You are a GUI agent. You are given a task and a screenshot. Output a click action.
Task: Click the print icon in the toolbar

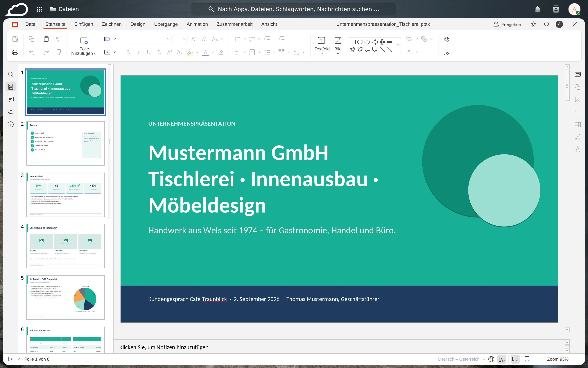[x=15, y=52]
